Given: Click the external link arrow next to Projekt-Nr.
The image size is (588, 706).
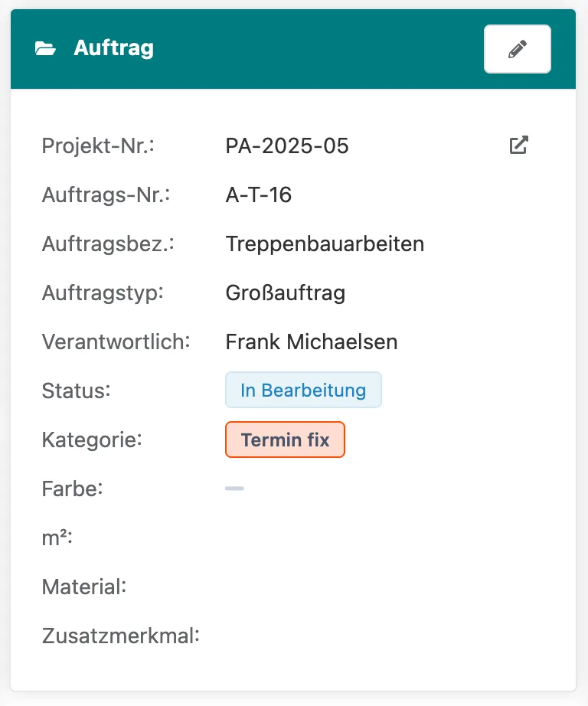Looking at the screenshot, I should tap(518, 145).
